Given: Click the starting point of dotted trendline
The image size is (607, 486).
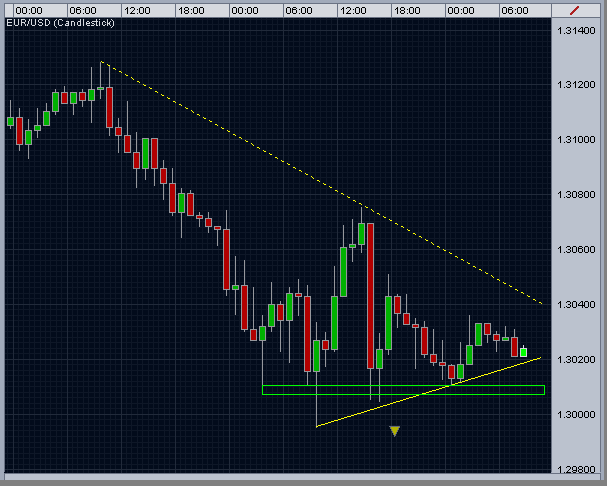Looking at the screenshot, I should [101, 61].
